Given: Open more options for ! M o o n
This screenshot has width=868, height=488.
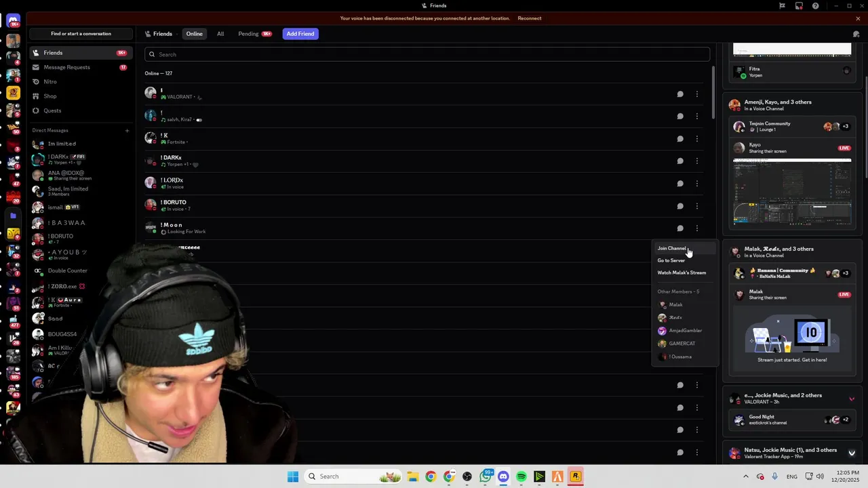Looking at the screenshot, I should pos(697,228).
